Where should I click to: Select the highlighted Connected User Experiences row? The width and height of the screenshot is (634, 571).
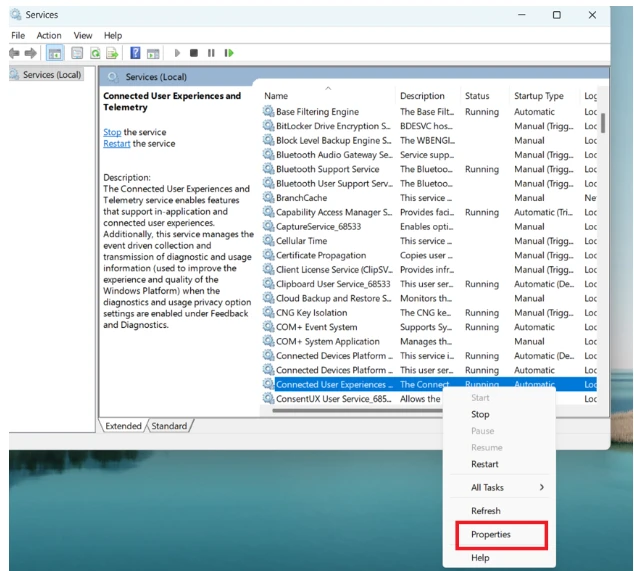(429, 384)
